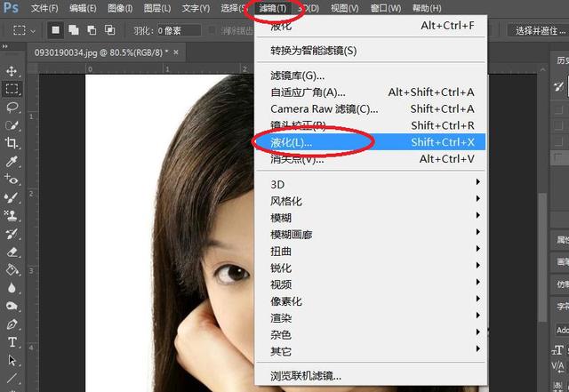Select the Eraser tool
The width and height of the screenshot is (569, 392).
point(12,252)
